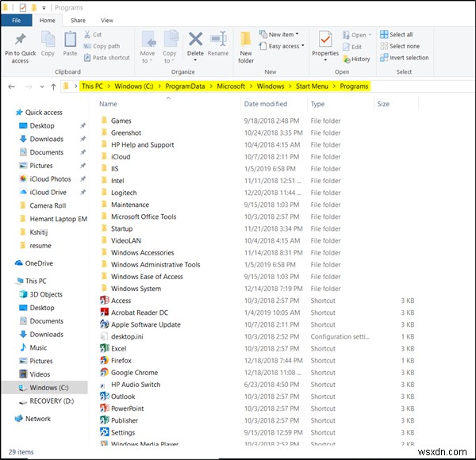This screenshot has height=460, width=476.
Task: Open OneDrive in navigation pane
Action: pos(34,263)
